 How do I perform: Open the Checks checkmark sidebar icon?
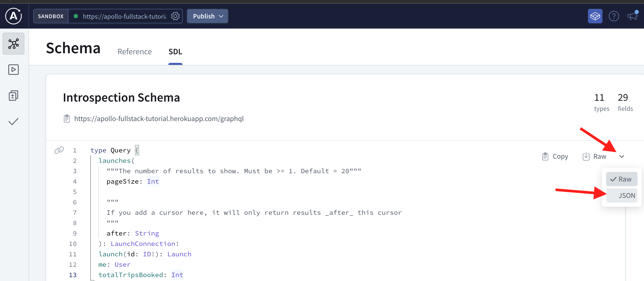(13, 122)
